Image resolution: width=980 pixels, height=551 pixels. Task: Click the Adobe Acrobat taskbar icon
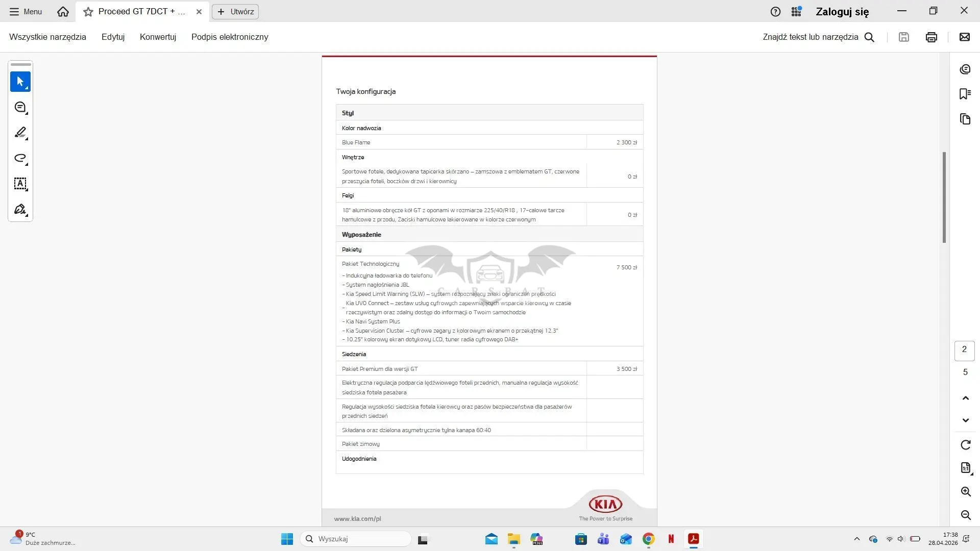693,539
